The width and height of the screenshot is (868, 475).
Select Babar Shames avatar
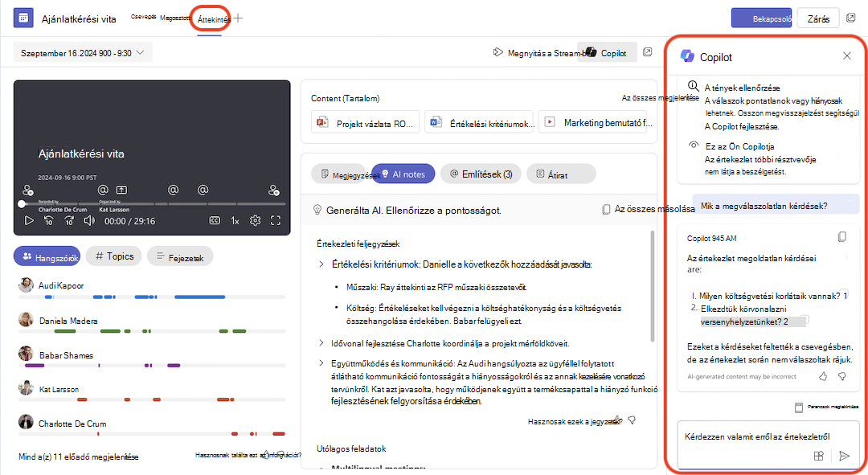(x=26, y=354)
